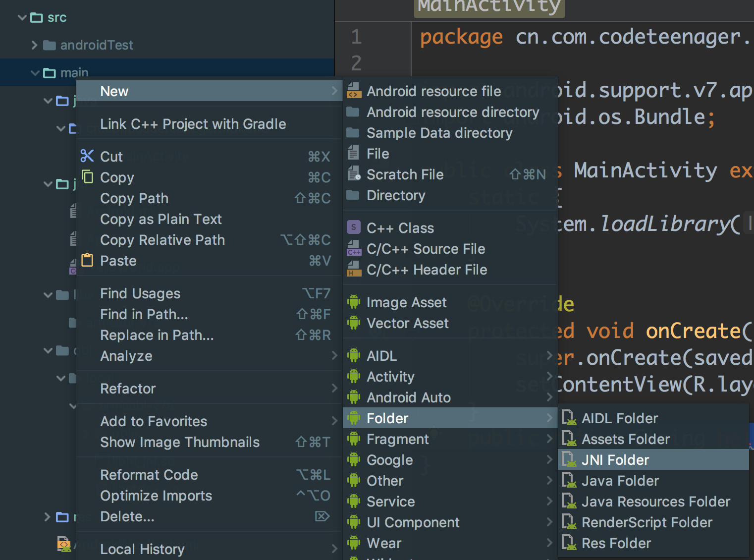Click Find in Path entry

coord(144,314)
